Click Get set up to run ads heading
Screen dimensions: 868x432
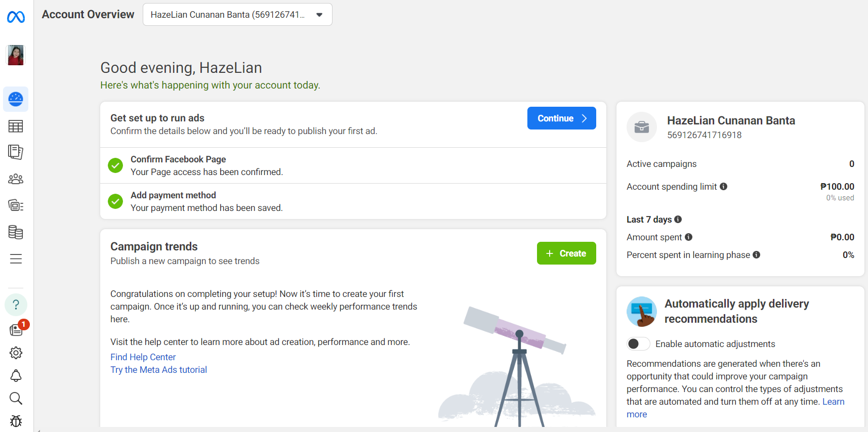coord(157,118)
